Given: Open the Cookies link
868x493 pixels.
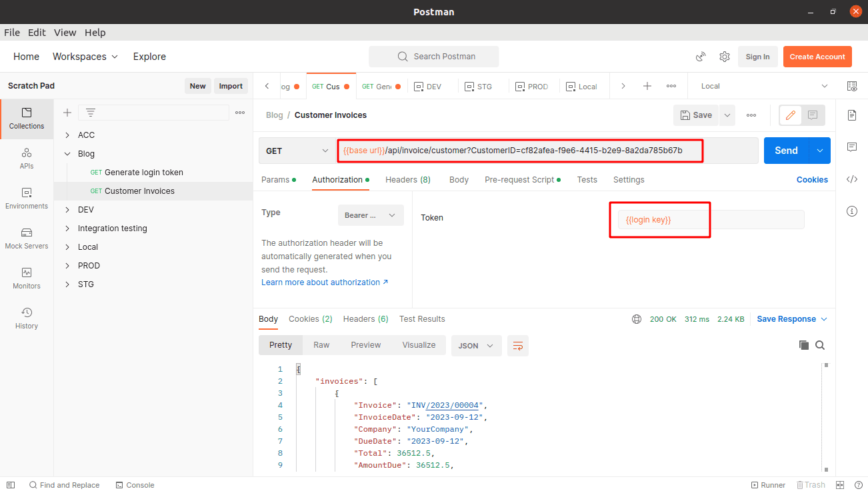Looking at the screenshot, I should tap(812, 180).
